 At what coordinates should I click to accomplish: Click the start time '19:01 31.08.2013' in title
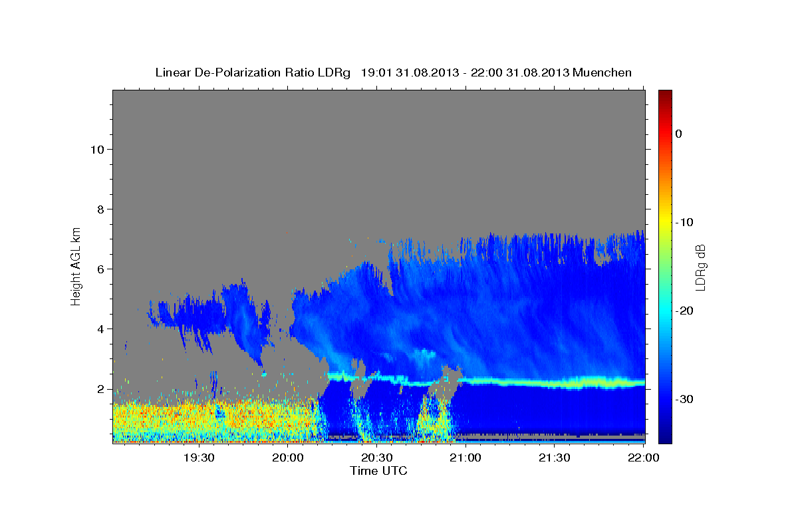[410, 72]
